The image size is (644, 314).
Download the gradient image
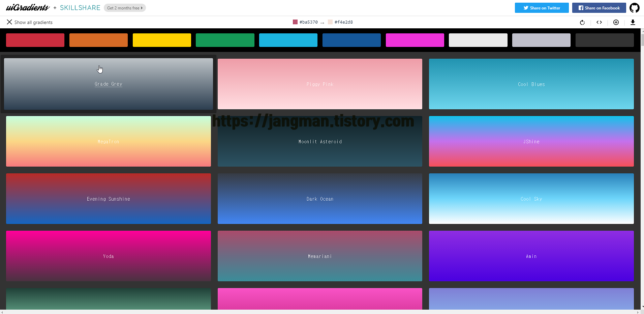633,22
